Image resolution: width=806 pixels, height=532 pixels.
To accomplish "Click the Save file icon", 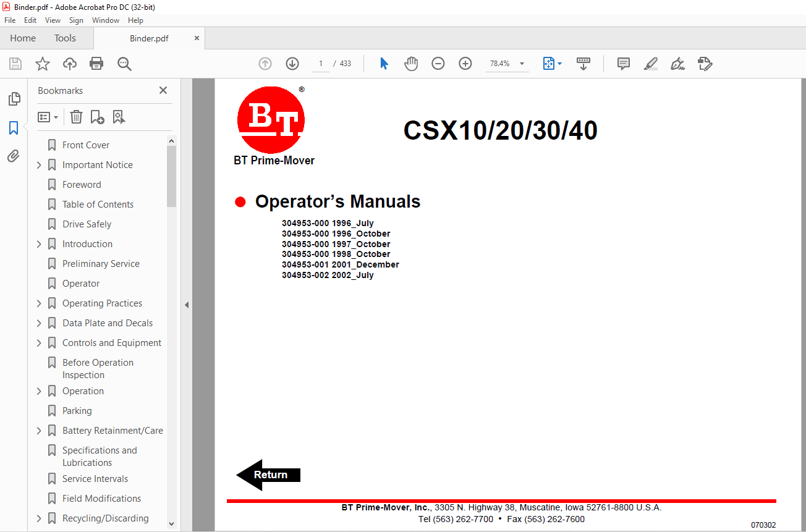I will click(15, 64).
